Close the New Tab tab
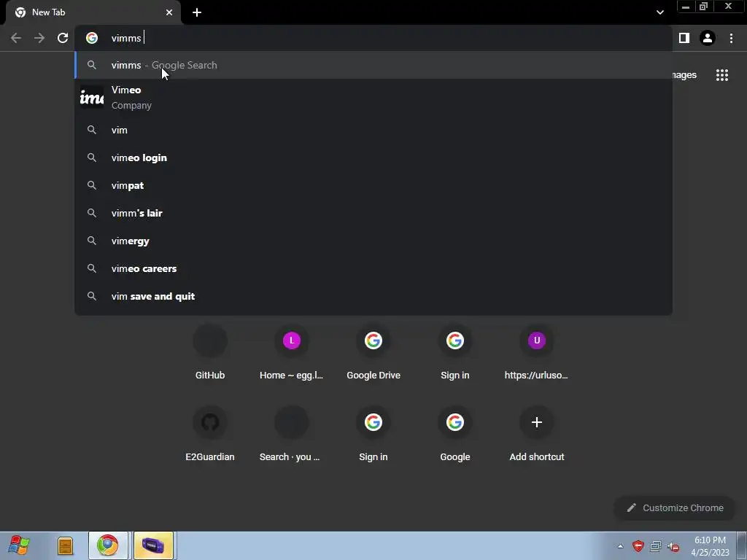Image resolution: width=747 pixels, height=560 pixels. point(169,12)
